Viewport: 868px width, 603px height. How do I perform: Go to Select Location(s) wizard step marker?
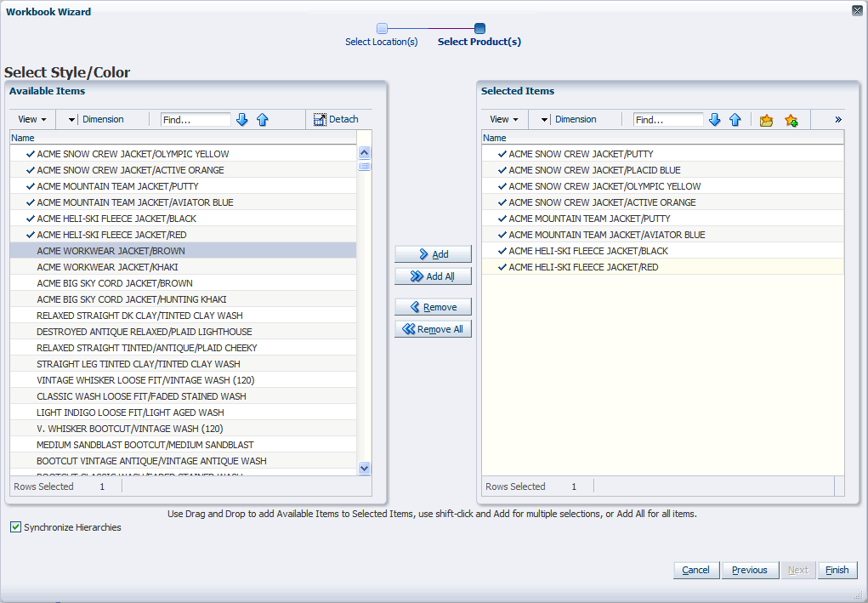click(x=382, y=28)
